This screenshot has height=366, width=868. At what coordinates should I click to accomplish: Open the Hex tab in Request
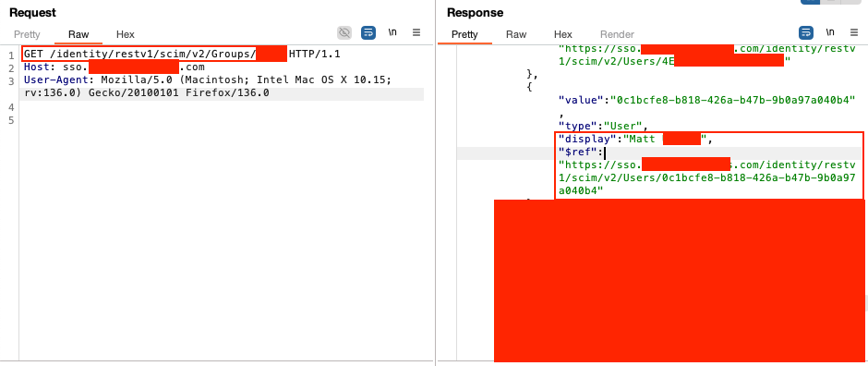click(x=125, y=34)
